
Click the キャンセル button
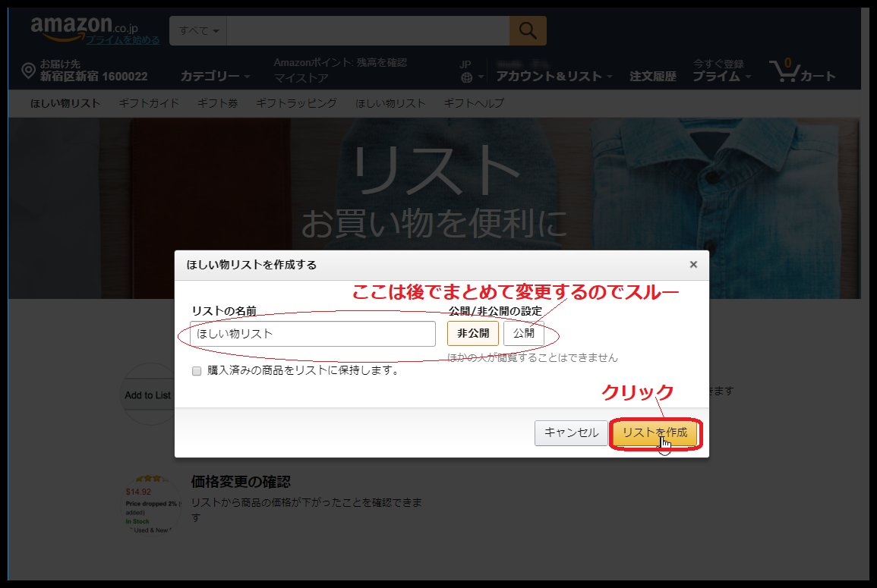coord(571,433)
